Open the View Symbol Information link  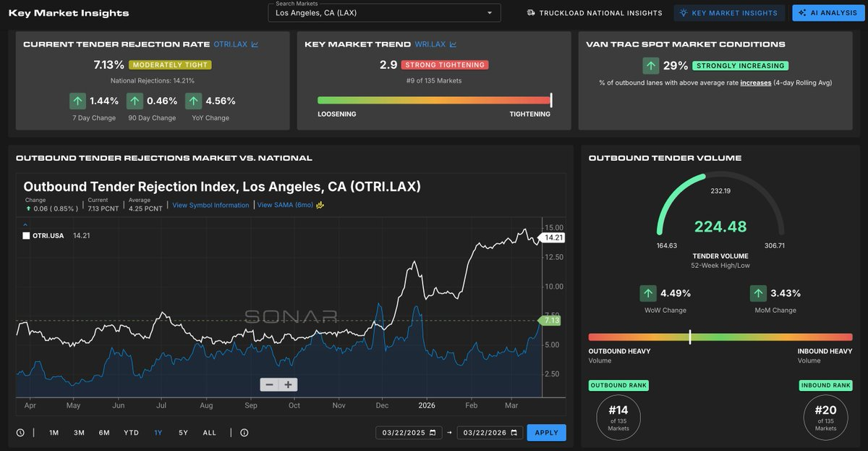[210, 205]
